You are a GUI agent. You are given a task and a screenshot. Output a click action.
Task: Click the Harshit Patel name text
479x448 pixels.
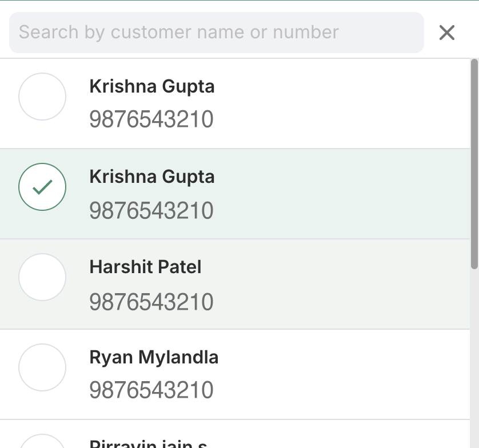145,267
